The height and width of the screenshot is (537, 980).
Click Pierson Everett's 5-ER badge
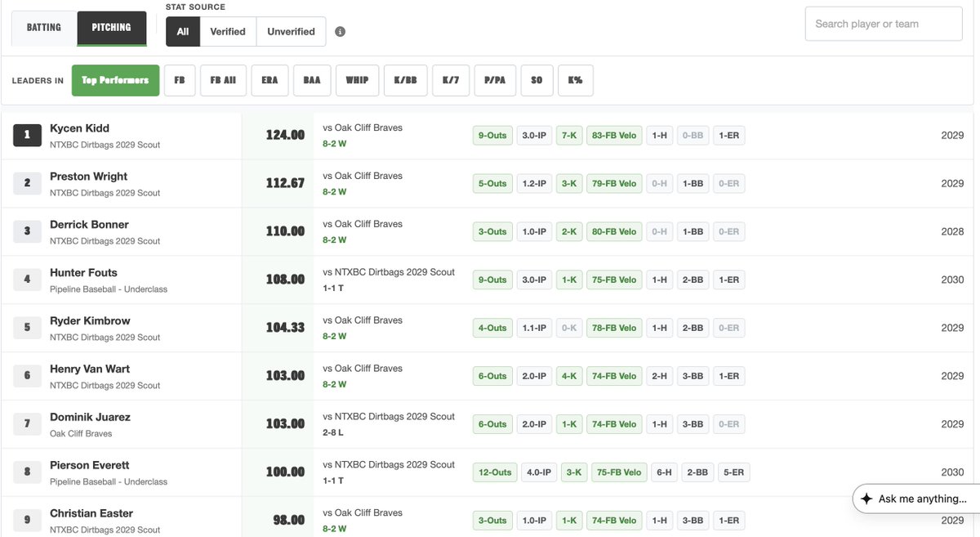pos(733,472)
